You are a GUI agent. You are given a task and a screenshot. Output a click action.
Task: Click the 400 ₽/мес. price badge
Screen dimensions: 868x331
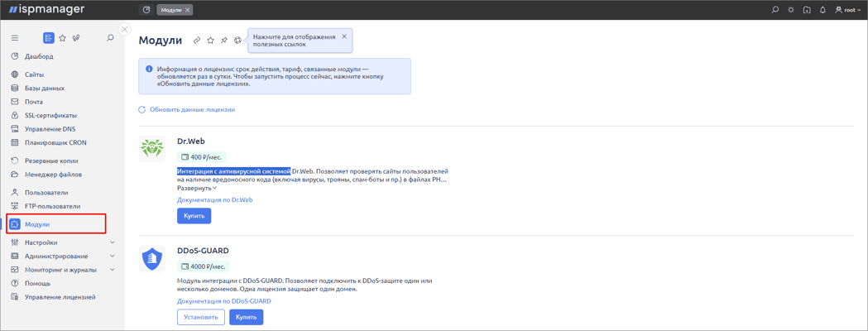(x=202, y=157)
